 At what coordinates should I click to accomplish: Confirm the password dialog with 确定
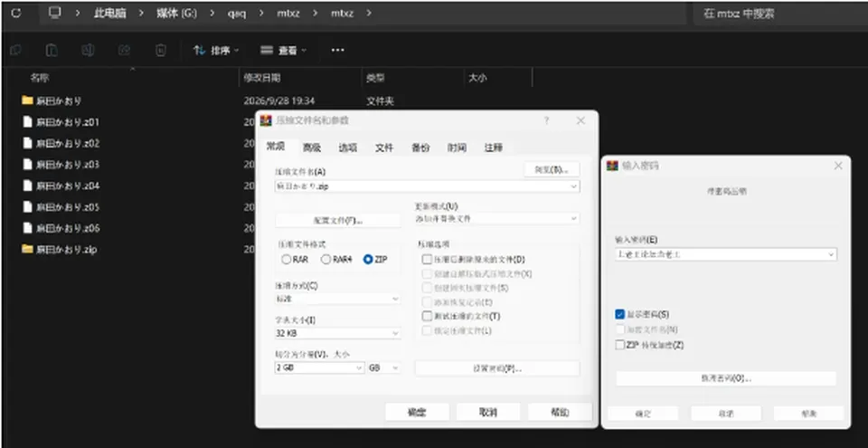(643, 414)
